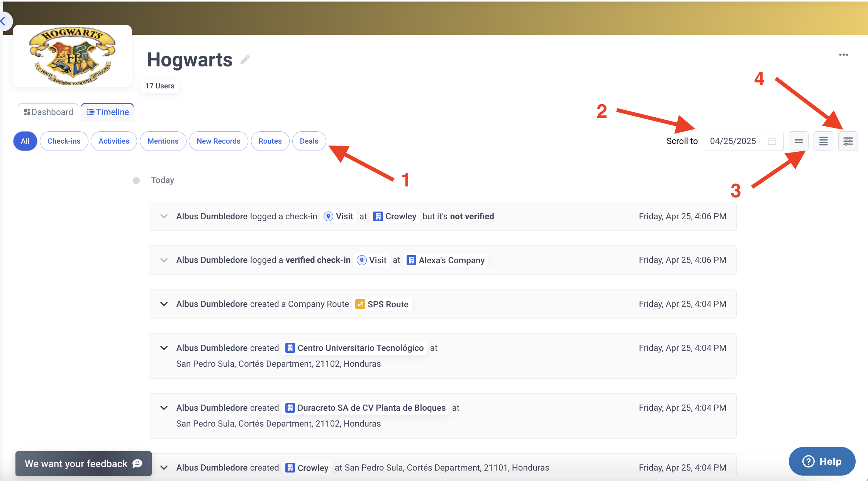The image size is (868, 481).
Task: Open the Centro Universitario Tecnológico link
Action: 355,348
